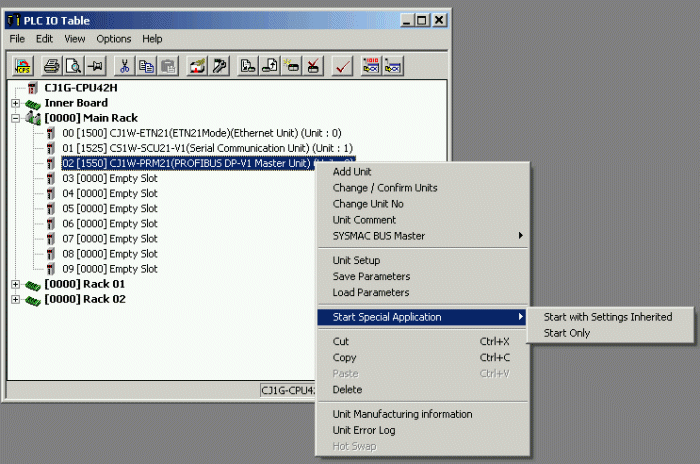Click the unit icon beside slot 00

(51, 133)
